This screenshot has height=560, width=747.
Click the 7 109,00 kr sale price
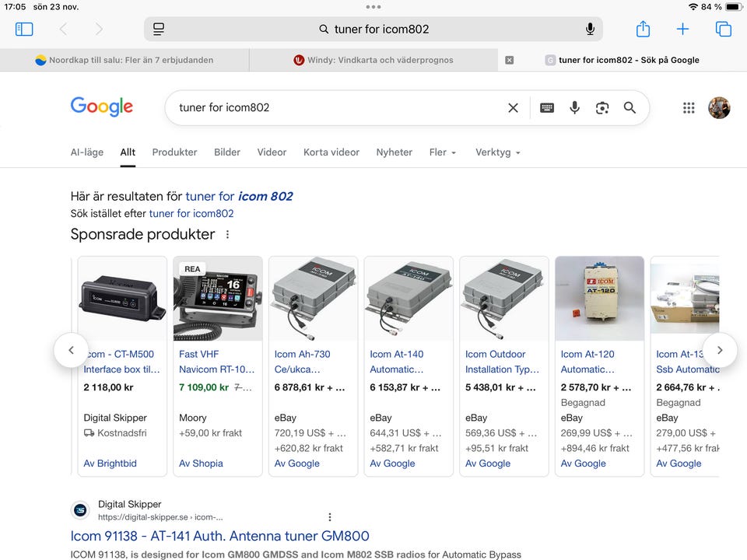point(204,387)
